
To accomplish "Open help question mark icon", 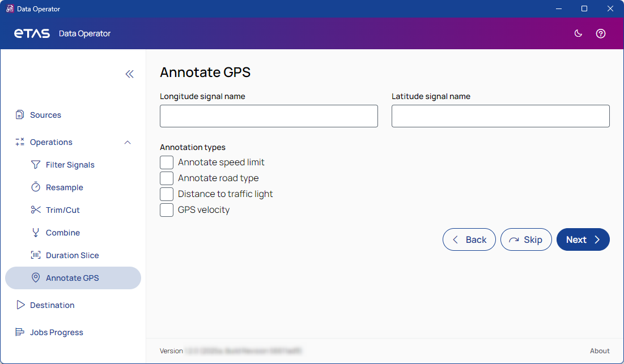I will pos(601,33).
